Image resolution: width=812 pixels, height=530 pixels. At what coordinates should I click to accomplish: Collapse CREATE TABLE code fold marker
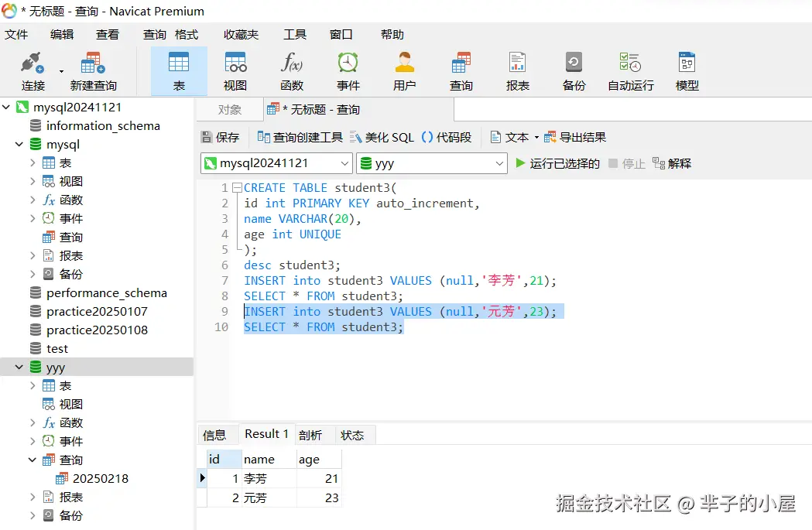pos(237,188)
